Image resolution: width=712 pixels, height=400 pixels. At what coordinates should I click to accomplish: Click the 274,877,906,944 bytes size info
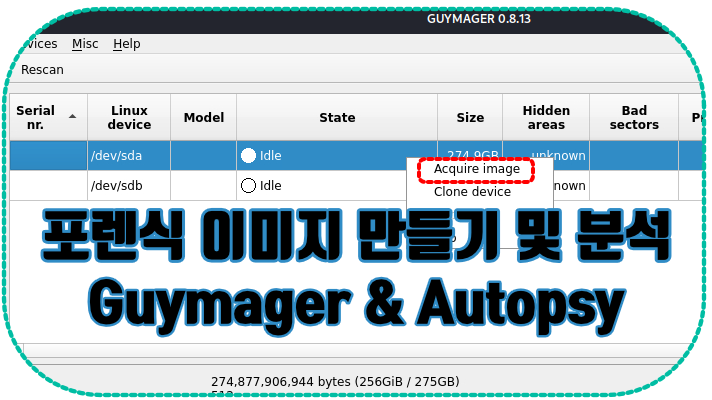coord(335,381)
